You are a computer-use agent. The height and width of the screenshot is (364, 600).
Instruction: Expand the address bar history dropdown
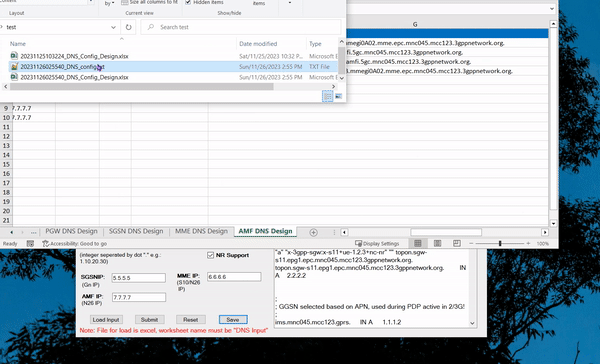tap(113, 27)
